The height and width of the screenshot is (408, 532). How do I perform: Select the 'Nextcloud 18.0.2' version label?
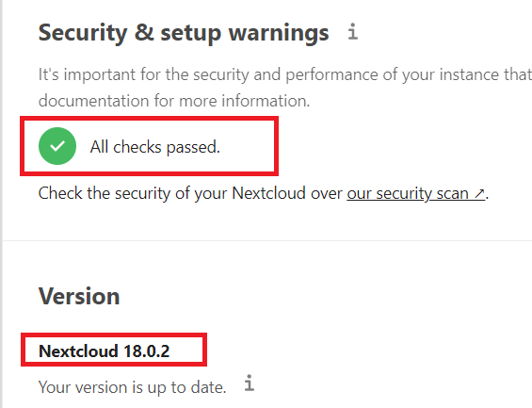105,351
